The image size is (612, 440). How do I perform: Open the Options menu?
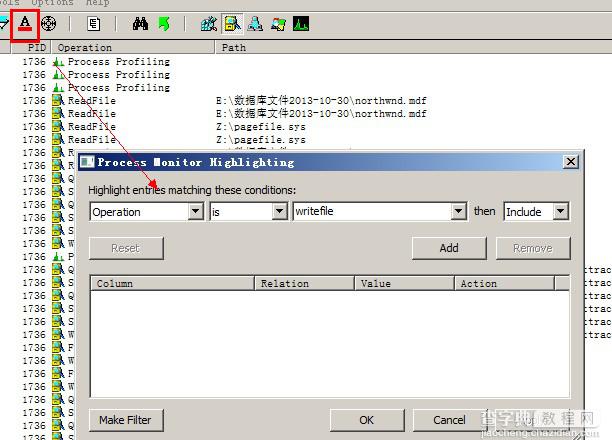(52, 3)
